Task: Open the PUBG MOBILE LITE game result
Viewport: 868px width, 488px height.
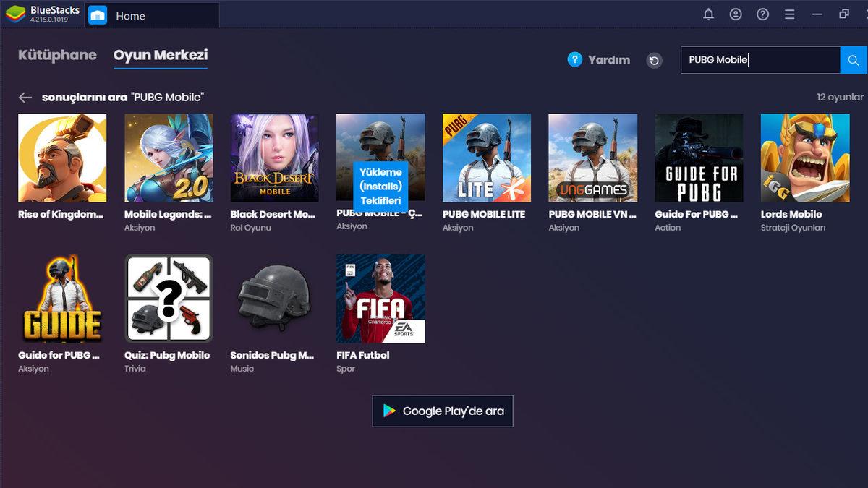Action: tap(486, 157)
